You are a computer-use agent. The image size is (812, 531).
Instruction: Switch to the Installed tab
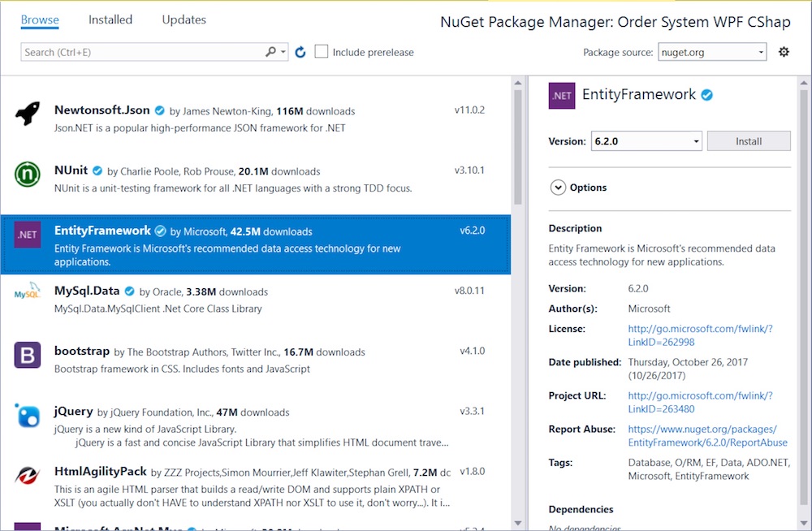pyautogui.click(x=110, y=19)
